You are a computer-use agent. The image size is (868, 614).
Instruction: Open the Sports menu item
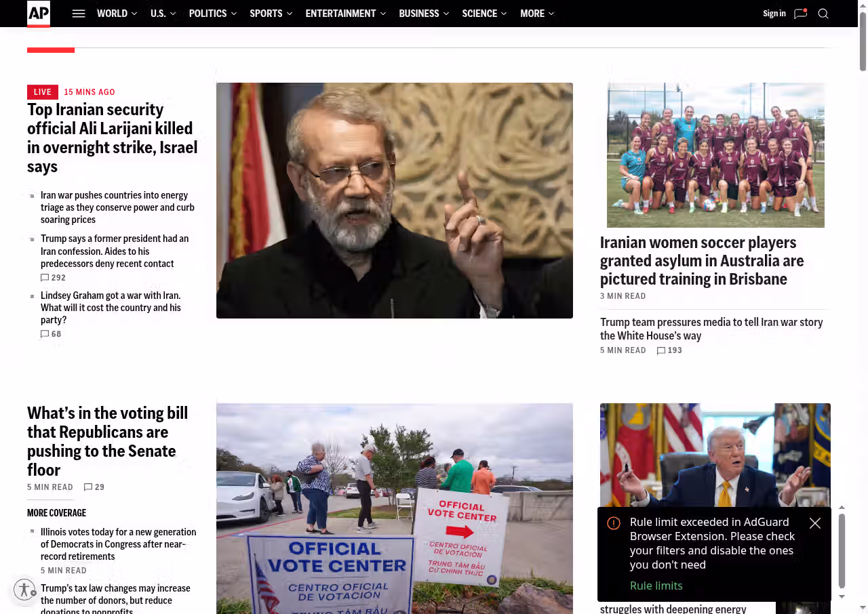(x=266, y=14)
